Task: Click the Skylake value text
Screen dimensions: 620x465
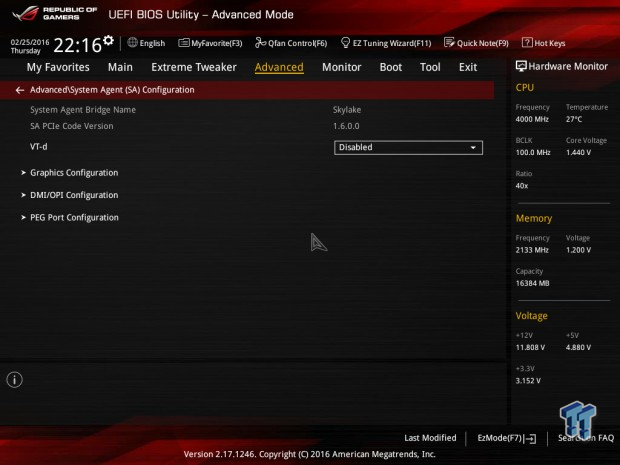Action: point(347,110)
